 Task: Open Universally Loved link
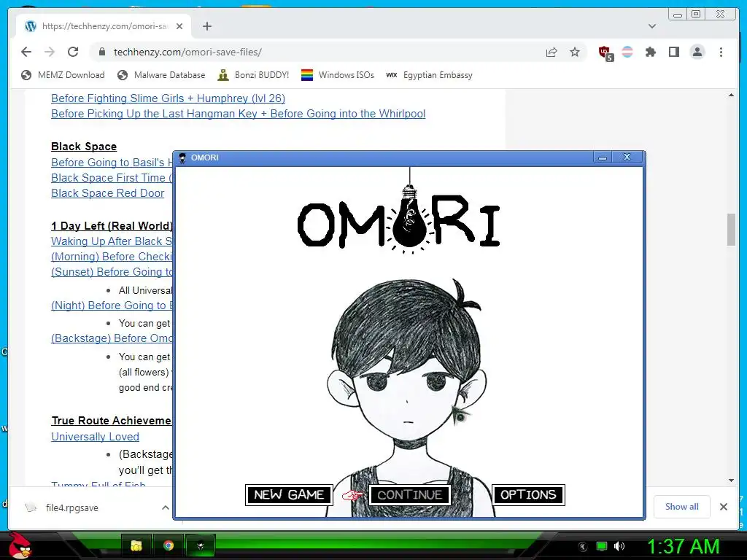pos(96,436)
